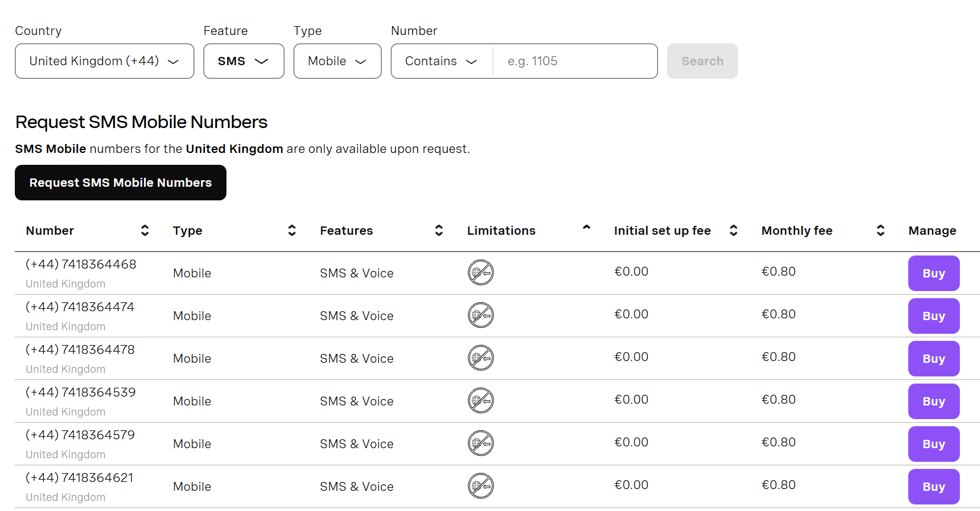Select the text (+44) 7418364468
The image size is (980, 511).
click(x=81, y=264)
